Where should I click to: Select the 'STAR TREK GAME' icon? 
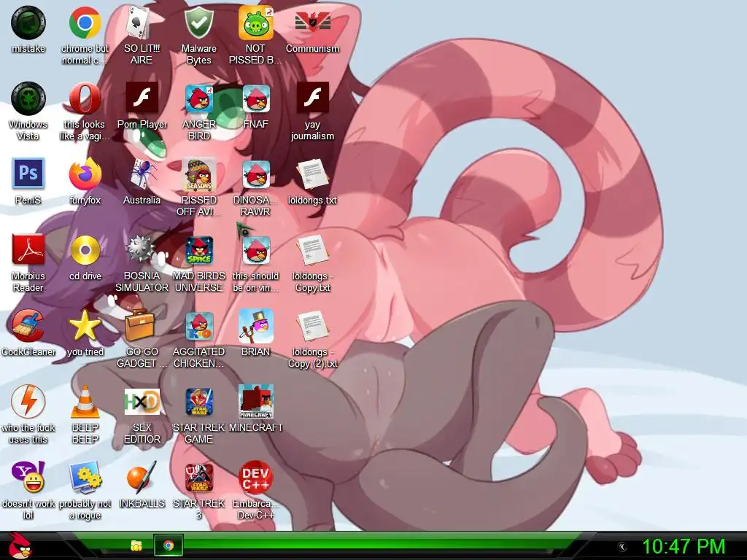click(198, 402)
